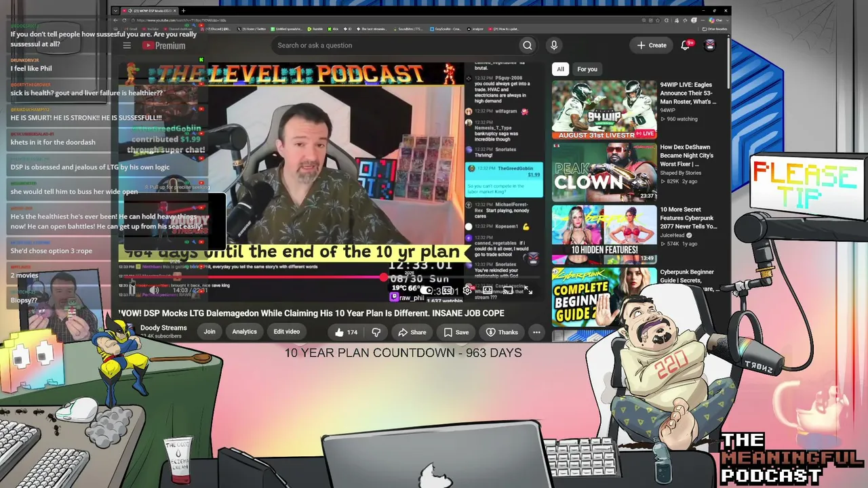Toggle the autoplay switch
Image resolution: width=868 pixels, height=488 pixels.
427,290
